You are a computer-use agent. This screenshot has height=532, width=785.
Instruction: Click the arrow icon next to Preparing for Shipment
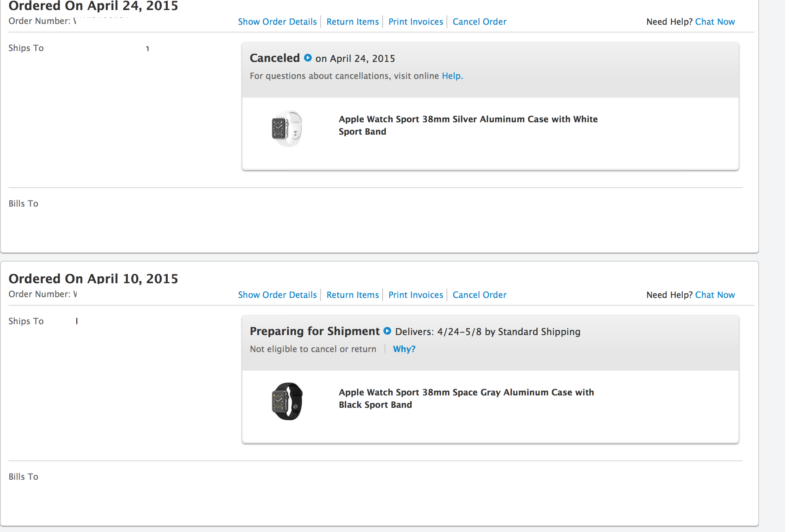click(387, 331)
